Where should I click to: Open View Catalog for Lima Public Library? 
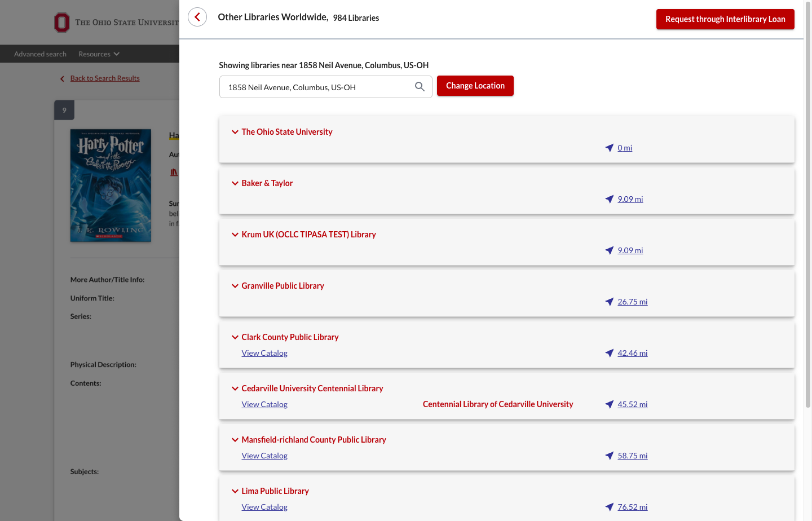[264, 507]
